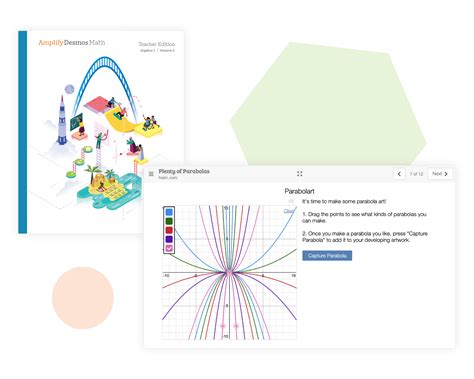Screen dimensions: 474x379
Task: Select the red color swatch
Action: [169, 230]
